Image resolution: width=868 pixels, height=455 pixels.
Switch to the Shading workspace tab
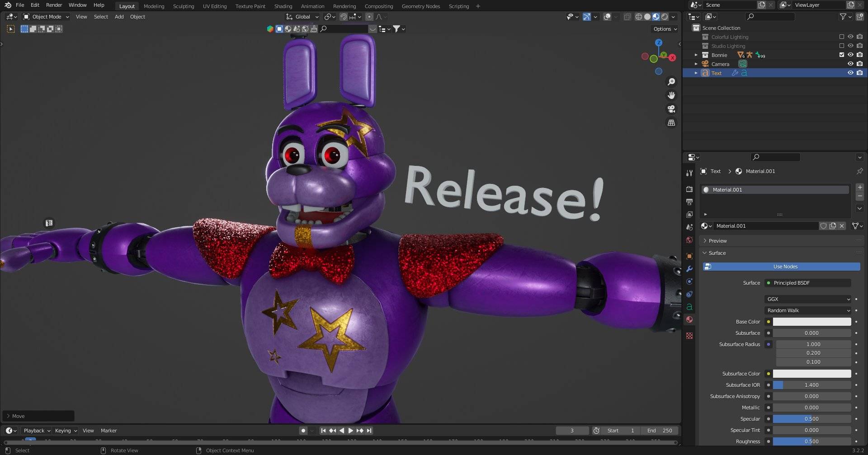click(283, 6)
